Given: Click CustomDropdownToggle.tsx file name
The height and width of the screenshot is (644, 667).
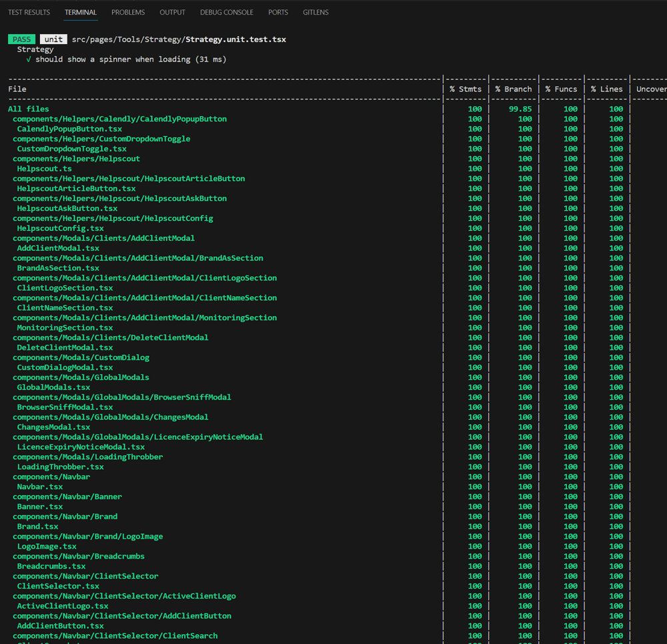Looking at the screenshot, I should [72, 149].
